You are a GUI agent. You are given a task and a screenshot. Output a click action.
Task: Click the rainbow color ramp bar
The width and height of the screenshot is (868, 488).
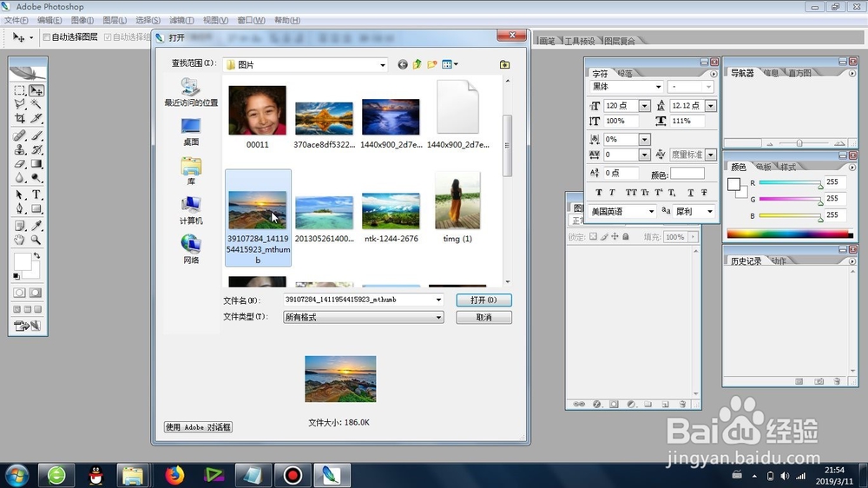[x=790, y=234]
